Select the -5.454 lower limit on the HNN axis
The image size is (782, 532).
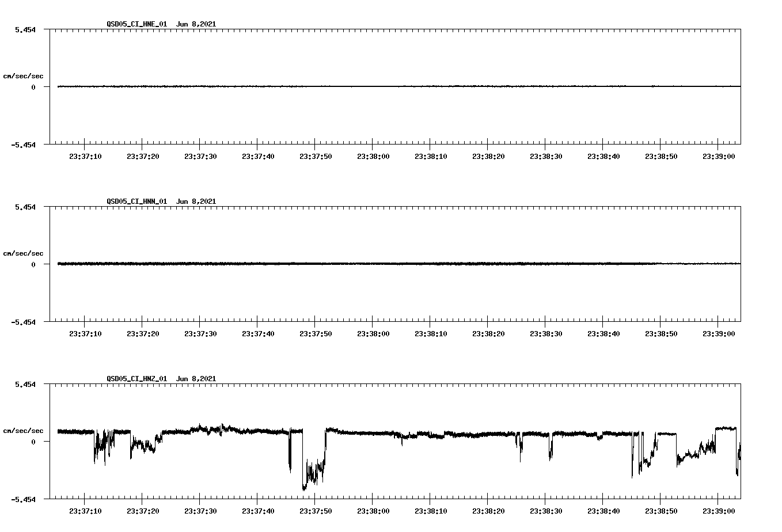[23, 322]
